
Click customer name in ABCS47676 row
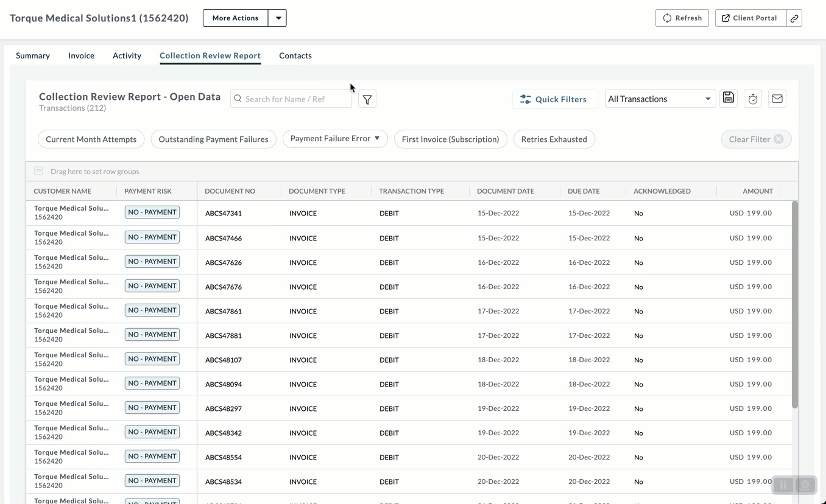pyautogui.click(x=71, y=282)
